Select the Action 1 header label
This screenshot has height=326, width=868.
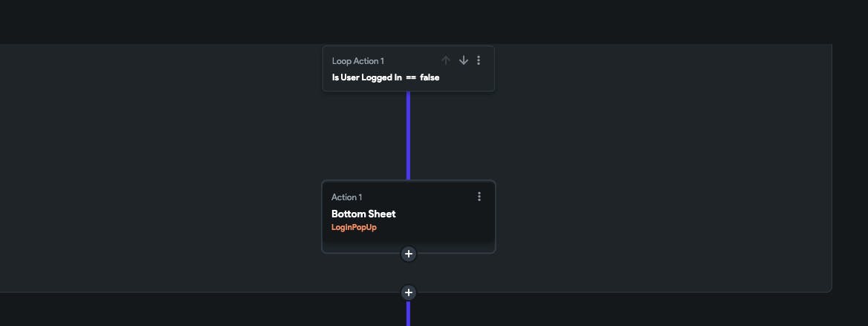tap(346, 197)
